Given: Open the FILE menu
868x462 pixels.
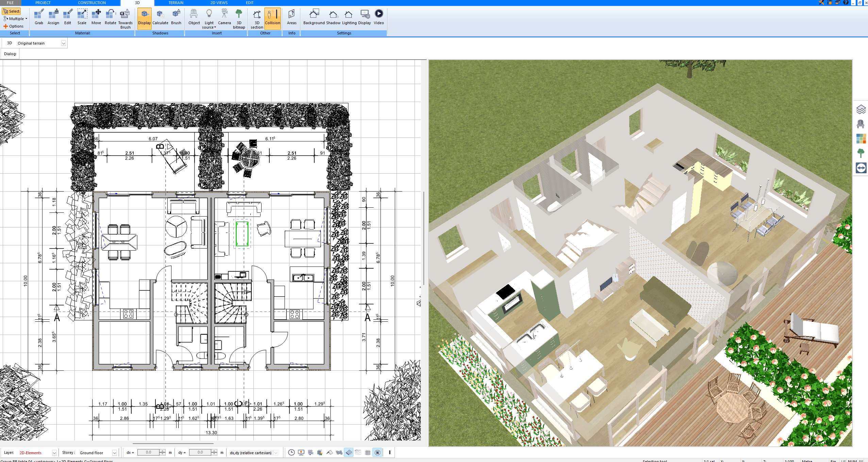Looking at the screenshot, I should point(10,3).
